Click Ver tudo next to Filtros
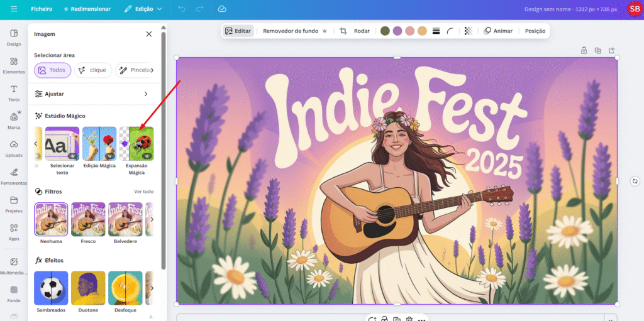644x321 pixels. (144, 192)
